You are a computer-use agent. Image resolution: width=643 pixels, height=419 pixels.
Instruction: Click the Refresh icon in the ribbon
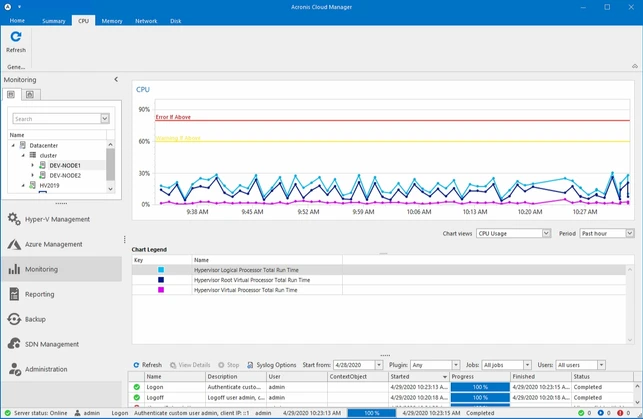pyautogui.click(x=16, y=37)
